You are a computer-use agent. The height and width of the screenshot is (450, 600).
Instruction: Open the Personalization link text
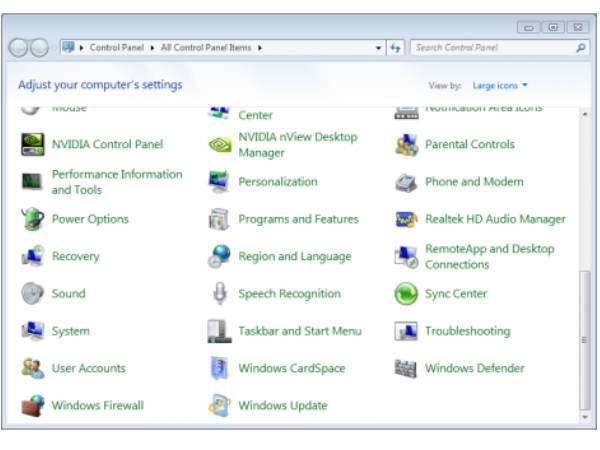tap(278, 181)
